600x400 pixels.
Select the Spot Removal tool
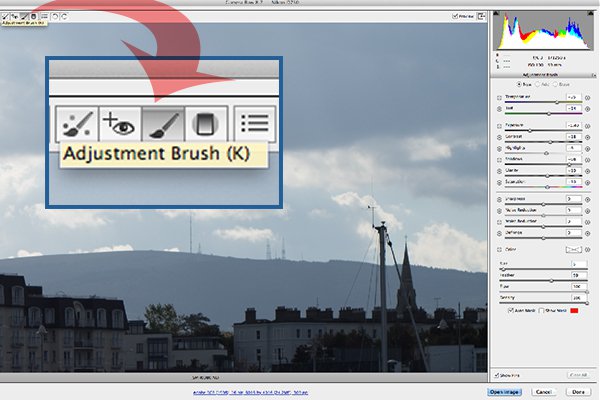pos(5,16)
